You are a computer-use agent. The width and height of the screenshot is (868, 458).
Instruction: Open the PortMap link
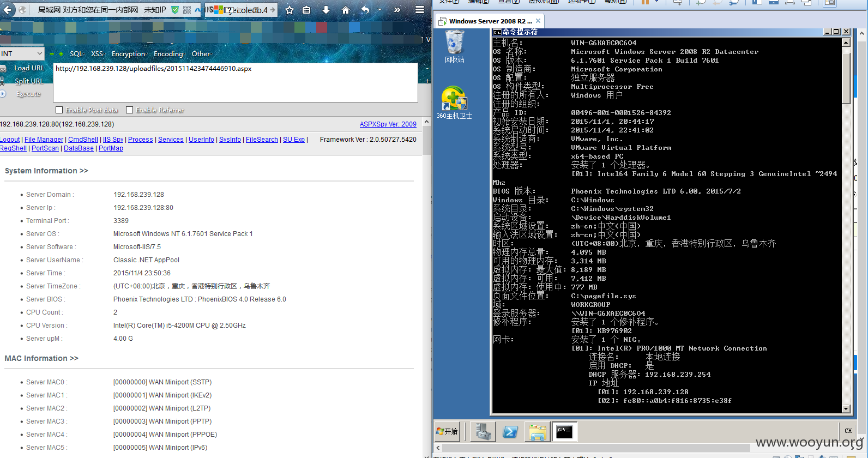(x=111, y=148)
